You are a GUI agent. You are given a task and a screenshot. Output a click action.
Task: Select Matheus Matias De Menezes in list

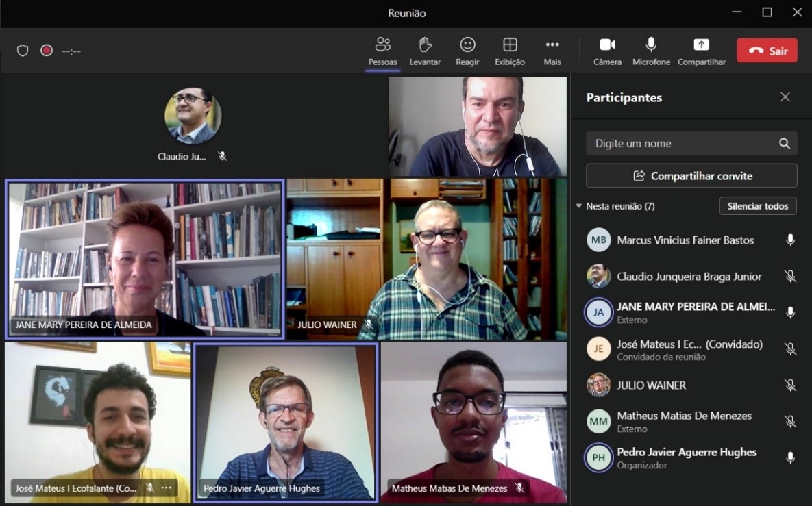(x=691, y=422)
